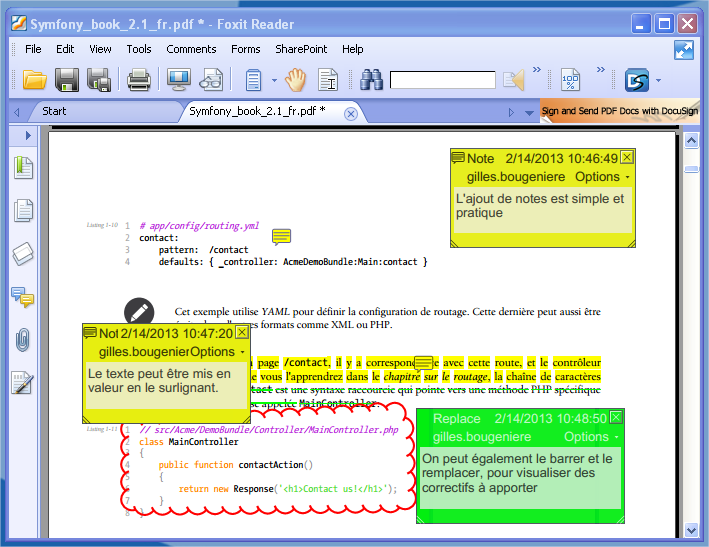Expand the clipboard icon dropdown arrow
709x547 pixels.
coord(274,80)
